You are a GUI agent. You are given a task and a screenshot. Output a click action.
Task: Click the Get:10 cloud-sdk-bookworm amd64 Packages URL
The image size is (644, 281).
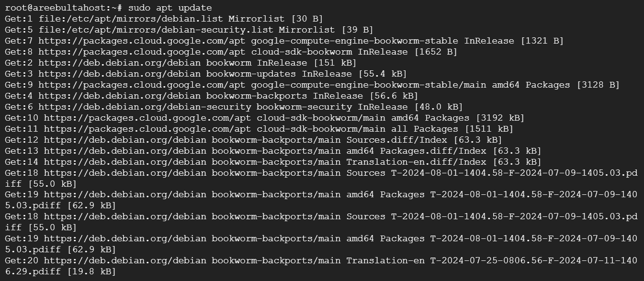tap(257, 118)
